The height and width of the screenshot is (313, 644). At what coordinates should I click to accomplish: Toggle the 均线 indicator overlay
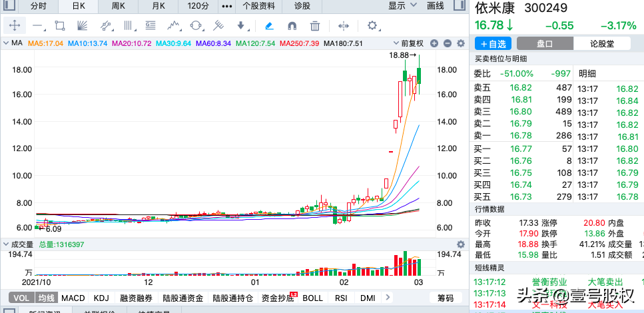pyautogui.click(x=45, y=298)
